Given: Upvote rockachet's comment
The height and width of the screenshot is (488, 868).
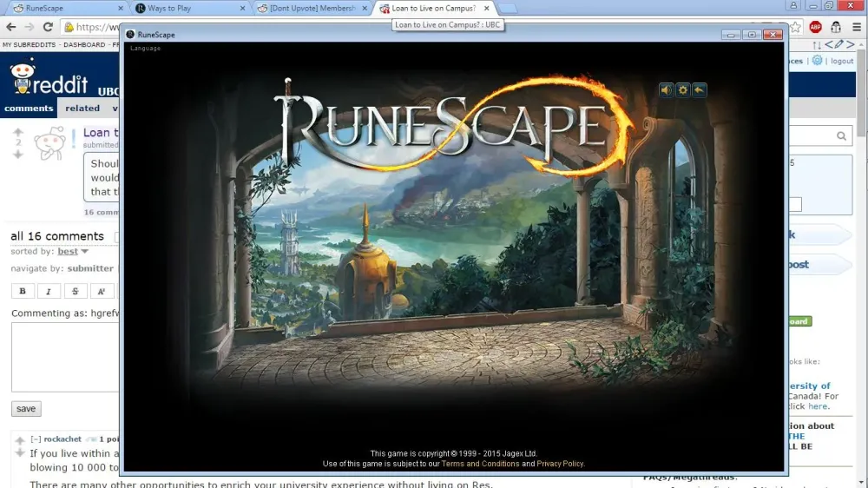Looking at the screenshot, I should pyautogui.click(x=20, y=441).
